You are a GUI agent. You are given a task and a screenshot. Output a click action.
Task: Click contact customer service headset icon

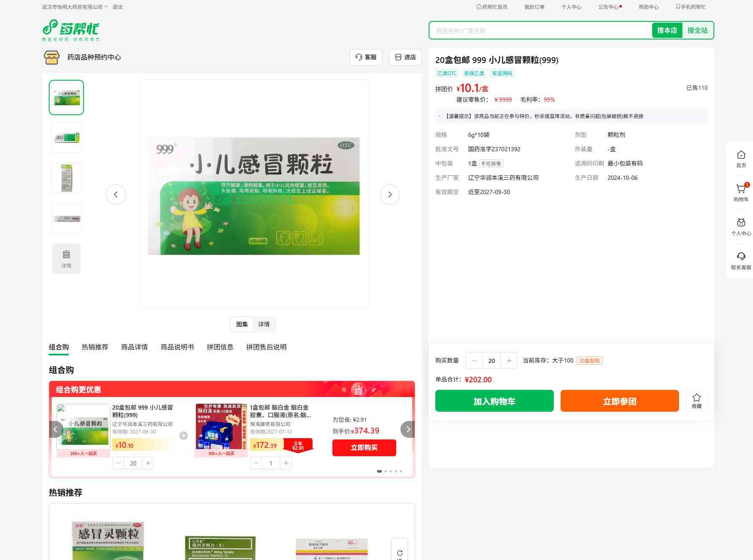741,257
